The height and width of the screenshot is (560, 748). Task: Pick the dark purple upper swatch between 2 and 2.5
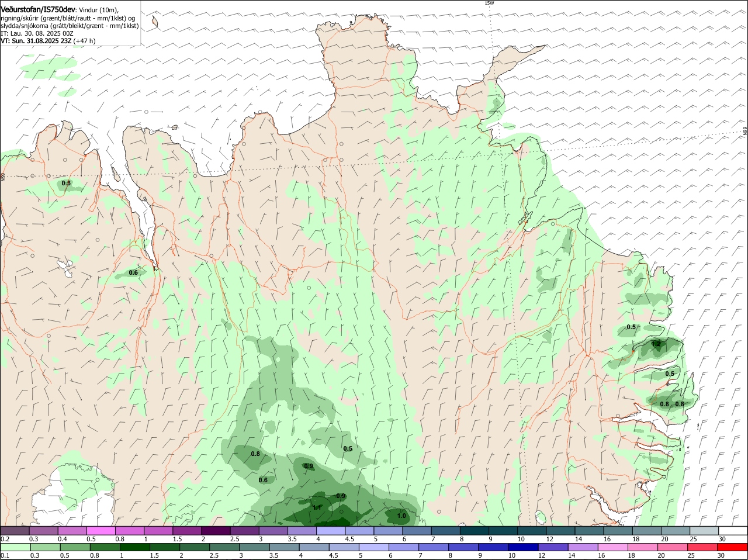(216, 531)
